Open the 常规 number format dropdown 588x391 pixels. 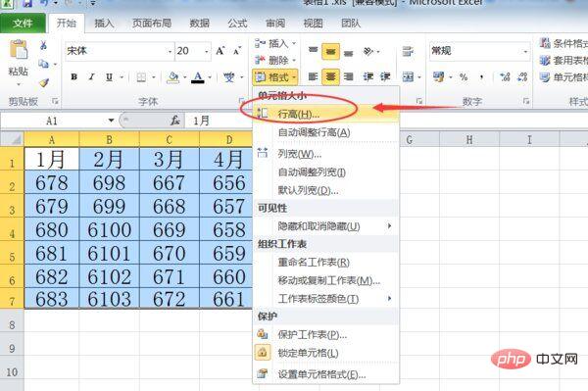coord(525,51)
